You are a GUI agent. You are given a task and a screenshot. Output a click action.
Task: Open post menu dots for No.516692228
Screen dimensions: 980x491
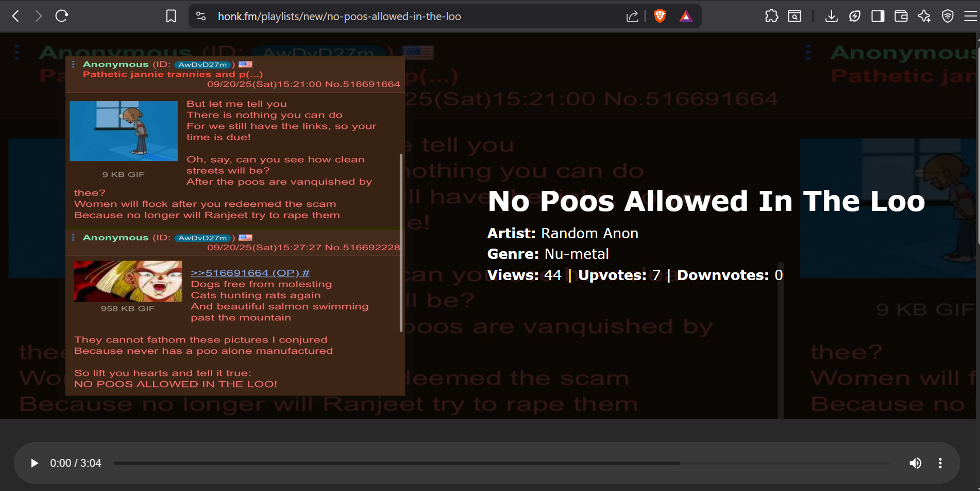(73, 237)
